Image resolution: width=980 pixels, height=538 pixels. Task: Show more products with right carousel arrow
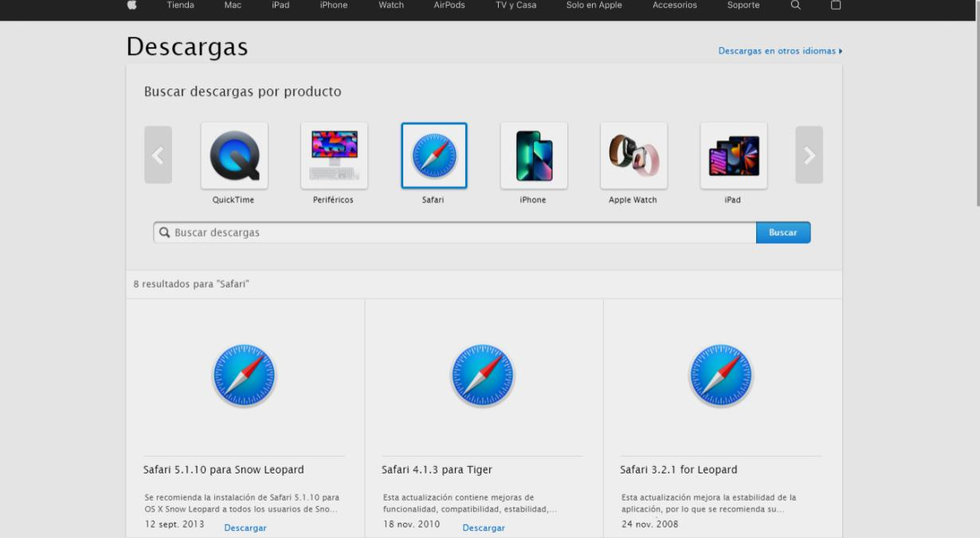(809, 155)
